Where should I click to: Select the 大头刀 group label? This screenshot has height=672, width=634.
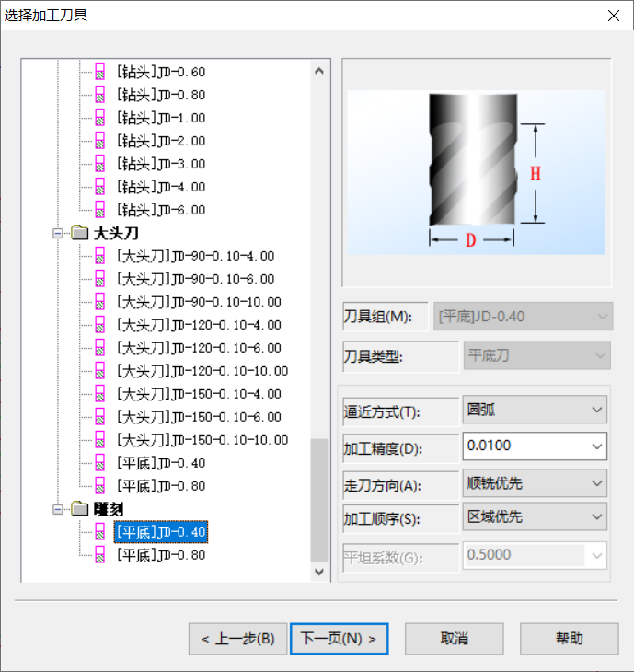point(116,233)
